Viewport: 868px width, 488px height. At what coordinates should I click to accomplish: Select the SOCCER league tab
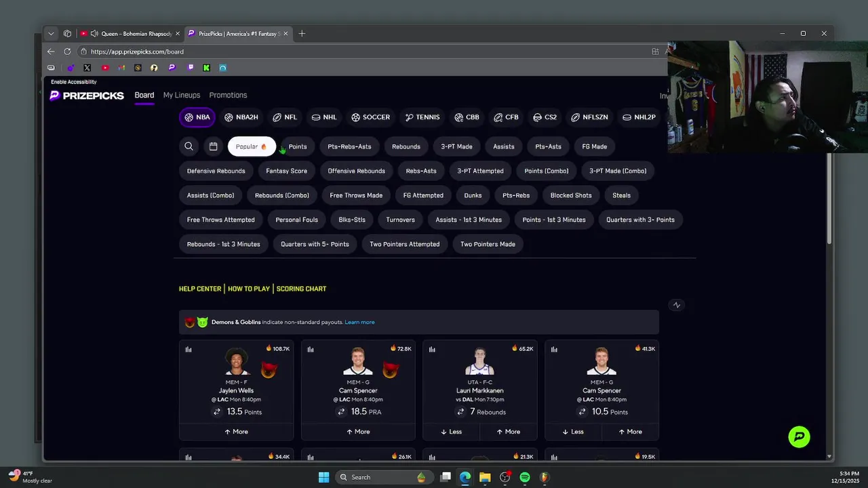(370, 117)
